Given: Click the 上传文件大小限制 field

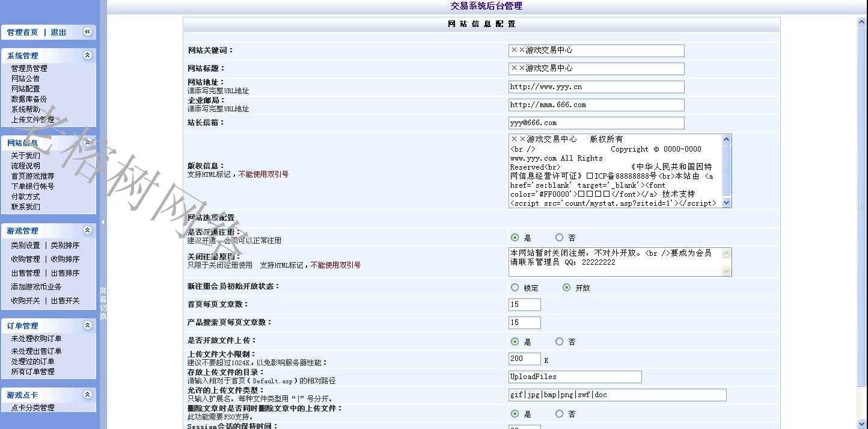Looking at the screenshot, I should [x=524, y=359].
